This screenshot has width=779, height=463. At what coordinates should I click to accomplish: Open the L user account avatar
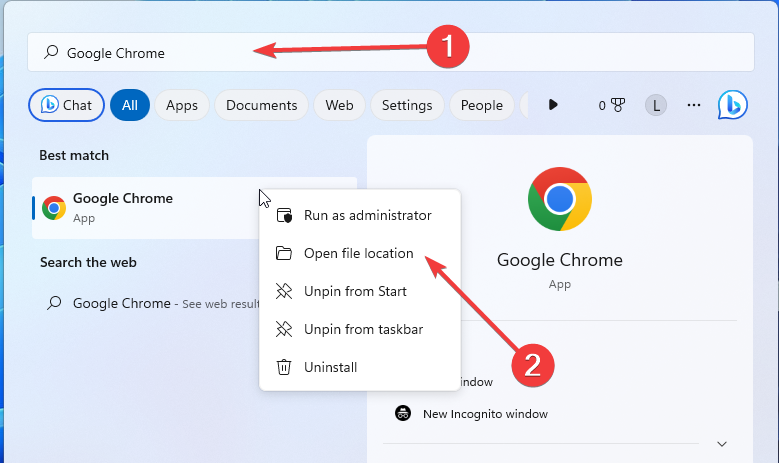pyautogui.click(x=656, y=105)
